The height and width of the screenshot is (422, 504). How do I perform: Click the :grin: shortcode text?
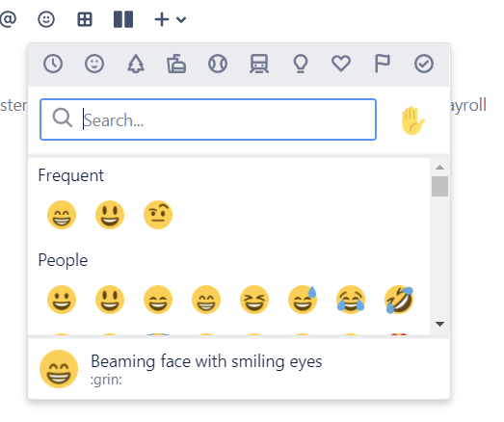106,380
